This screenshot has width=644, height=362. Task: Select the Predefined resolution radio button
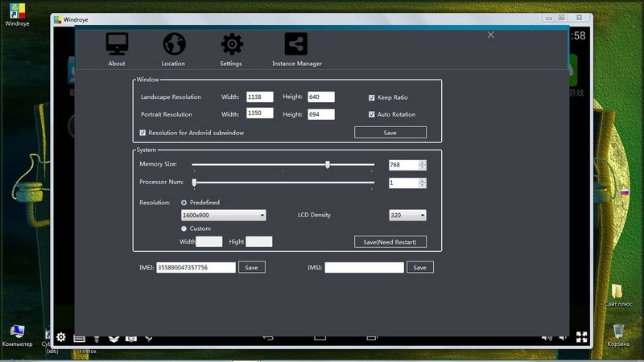[184, 203]
